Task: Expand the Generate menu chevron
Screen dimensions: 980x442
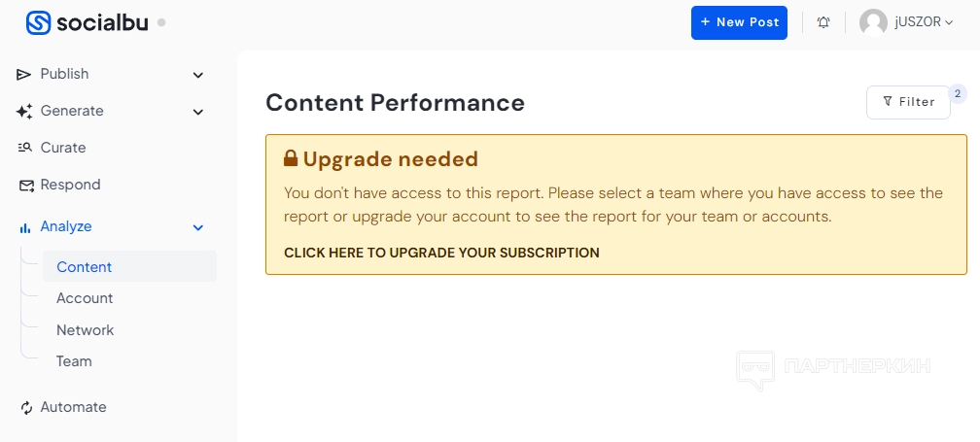Action: (x=198, y=112)
